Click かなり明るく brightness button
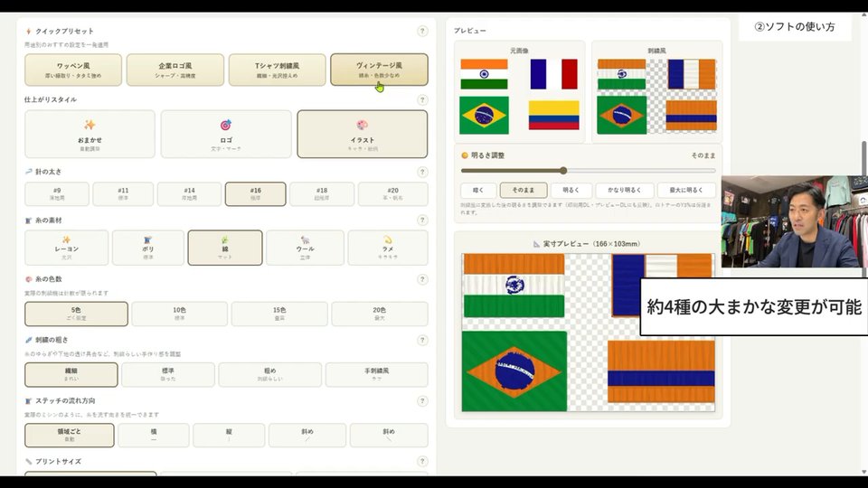This screenshot has height=488, width=868. click(x=624, y=191)
